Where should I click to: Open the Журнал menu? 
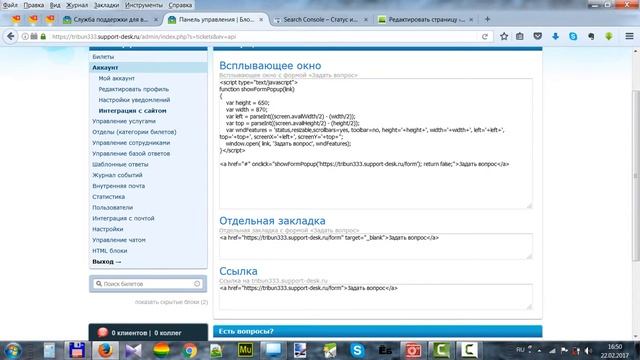(77, 5)
